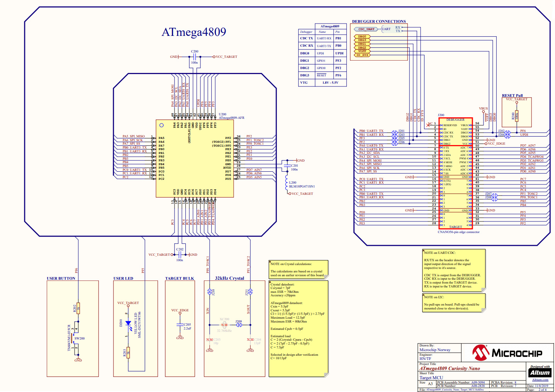Select the R202 1k resistor symbol

[x=78, y=308]
